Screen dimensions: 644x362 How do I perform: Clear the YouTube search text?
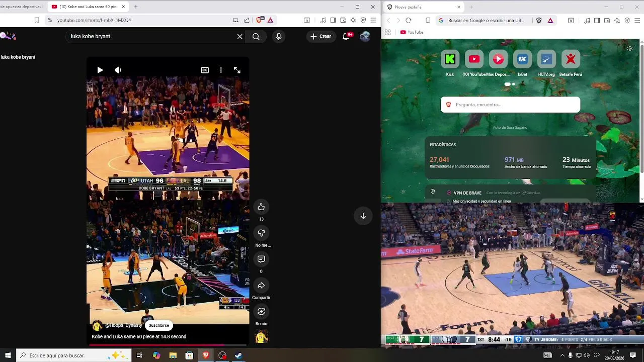240,36
